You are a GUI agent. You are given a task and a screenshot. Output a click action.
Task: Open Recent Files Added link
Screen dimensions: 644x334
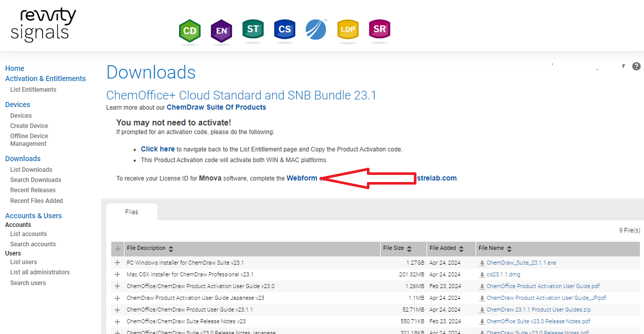tap(37, 201)
